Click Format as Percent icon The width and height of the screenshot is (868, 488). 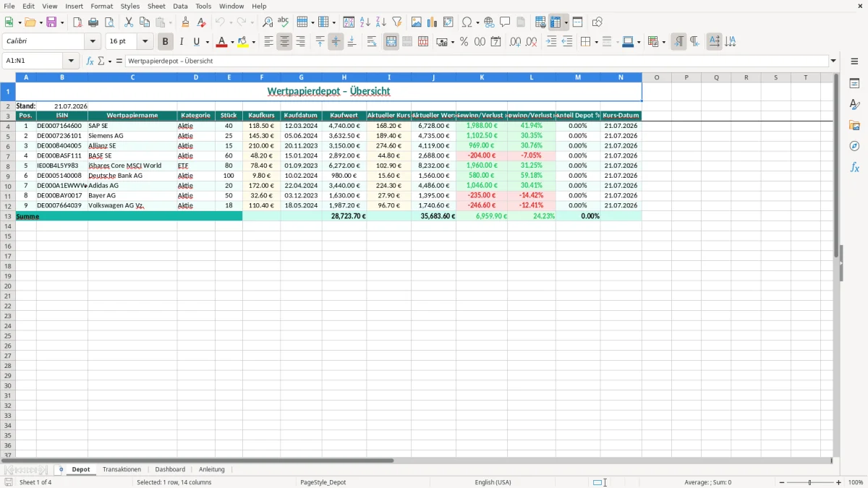(464, 42)
